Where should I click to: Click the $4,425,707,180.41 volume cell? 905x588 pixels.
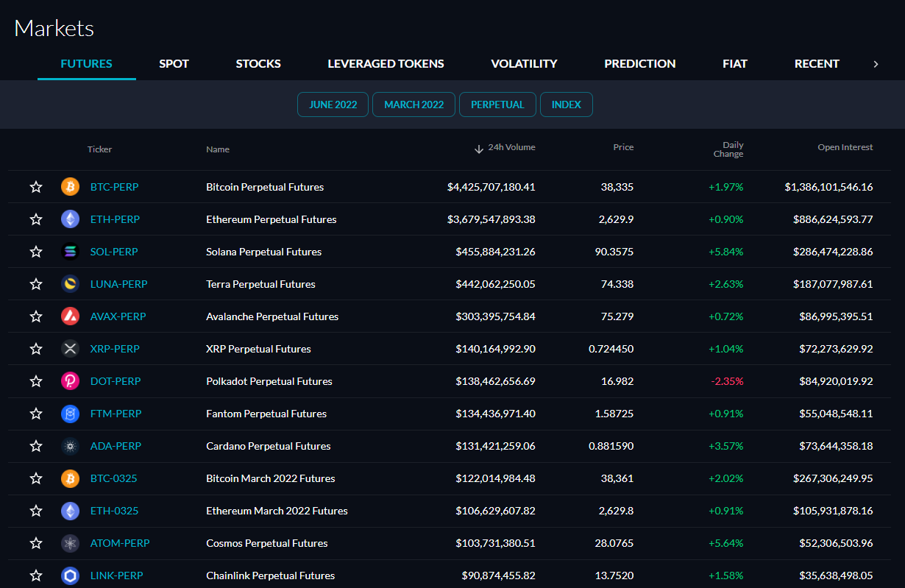[x=491, y=187]
